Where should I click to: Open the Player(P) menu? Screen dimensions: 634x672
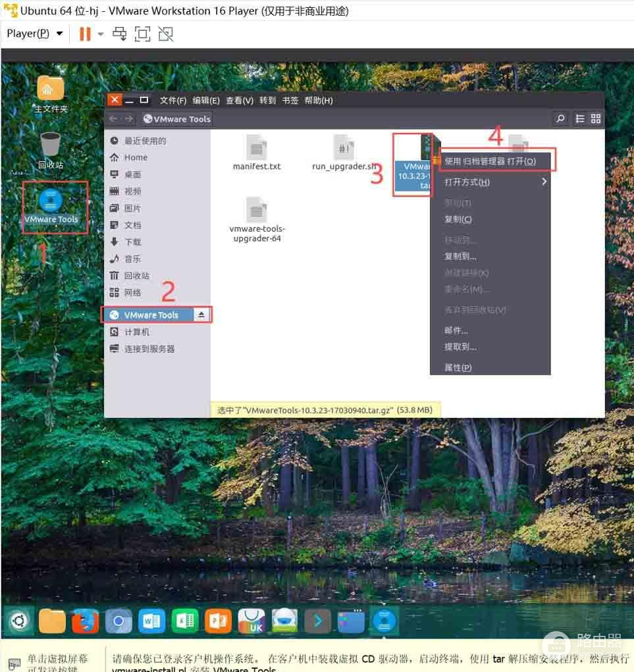point(35,34)
